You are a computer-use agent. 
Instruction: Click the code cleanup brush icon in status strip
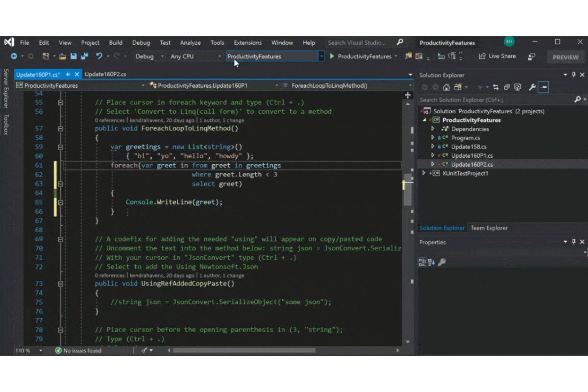(145, 350)
